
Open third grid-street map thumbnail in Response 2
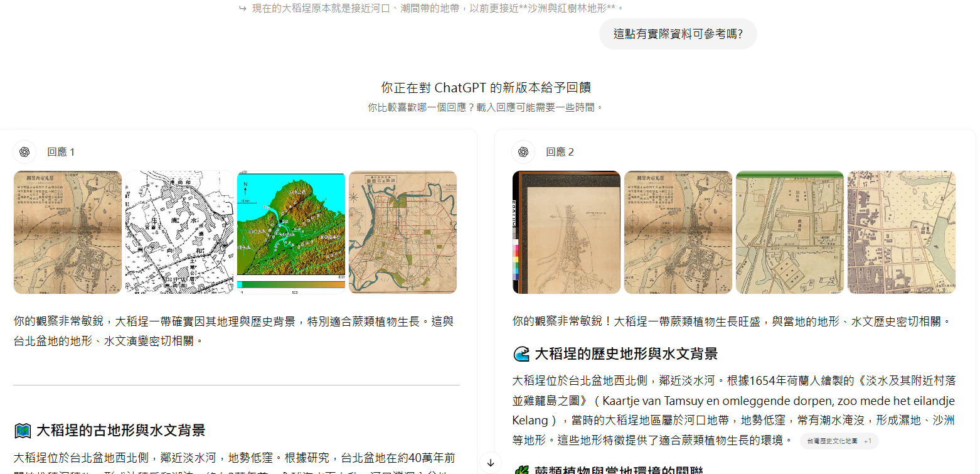790,232
